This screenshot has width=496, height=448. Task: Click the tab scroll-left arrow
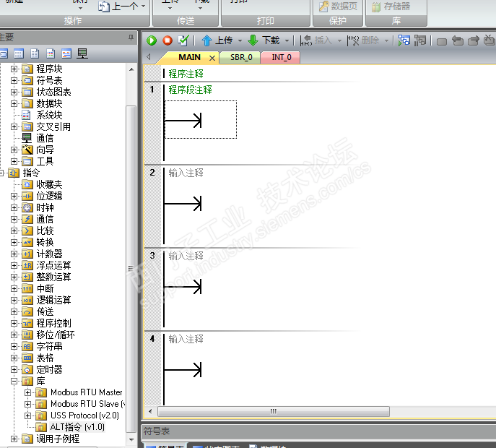(149, 57)
